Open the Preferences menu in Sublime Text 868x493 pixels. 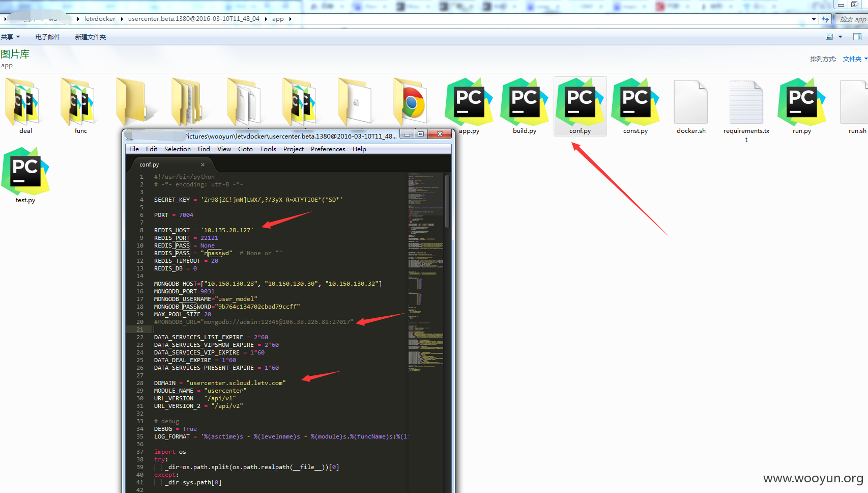pos(328,149)
